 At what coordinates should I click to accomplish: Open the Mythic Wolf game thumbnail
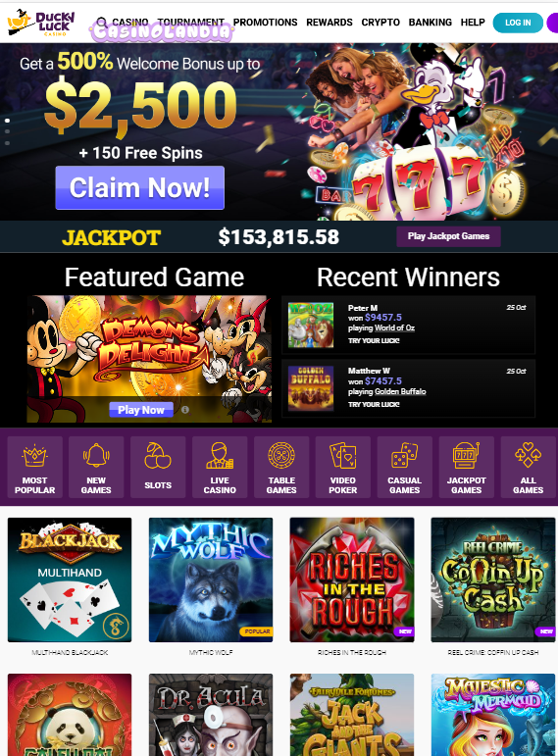[x=211, y=580]
